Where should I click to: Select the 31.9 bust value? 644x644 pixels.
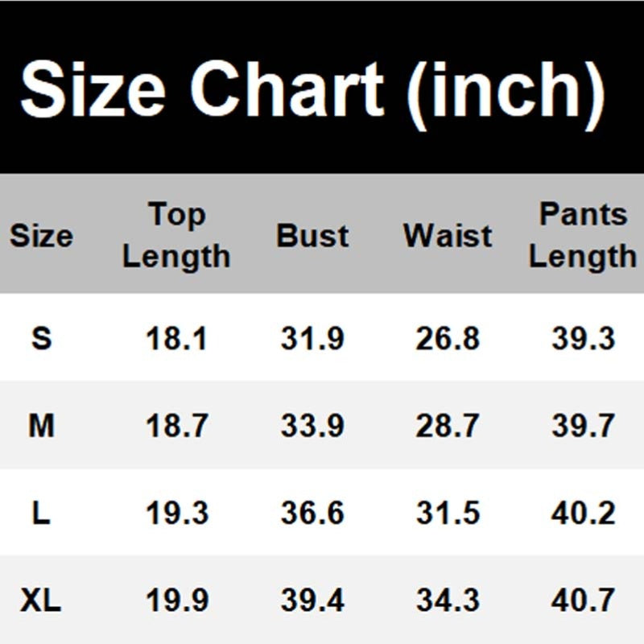312,339
